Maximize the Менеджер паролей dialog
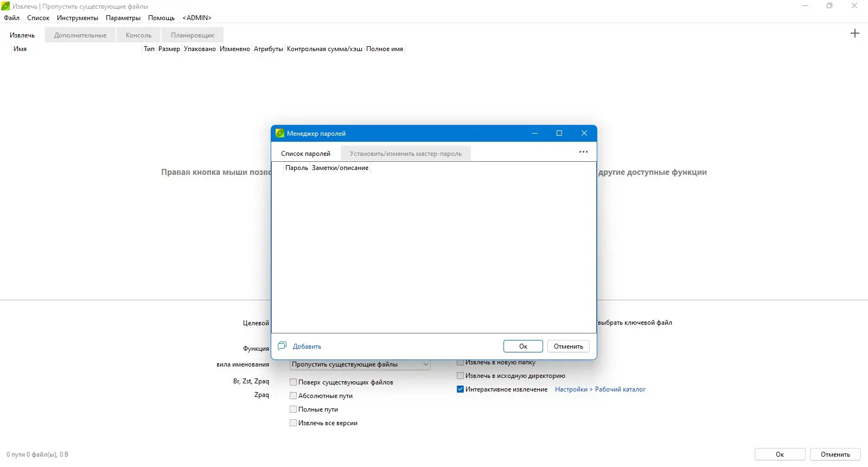Screen dimensions: 868x467 tap(559, 133)
